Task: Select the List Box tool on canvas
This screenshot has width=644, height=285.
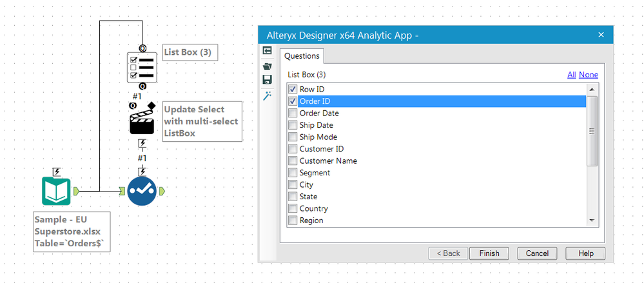Action: [x=142, y=67]
